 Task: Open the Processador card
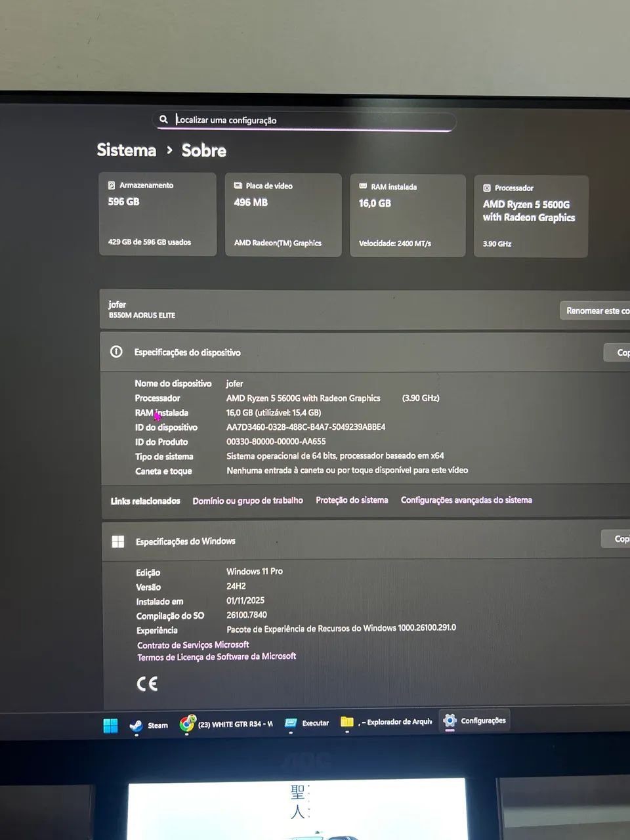530,216
